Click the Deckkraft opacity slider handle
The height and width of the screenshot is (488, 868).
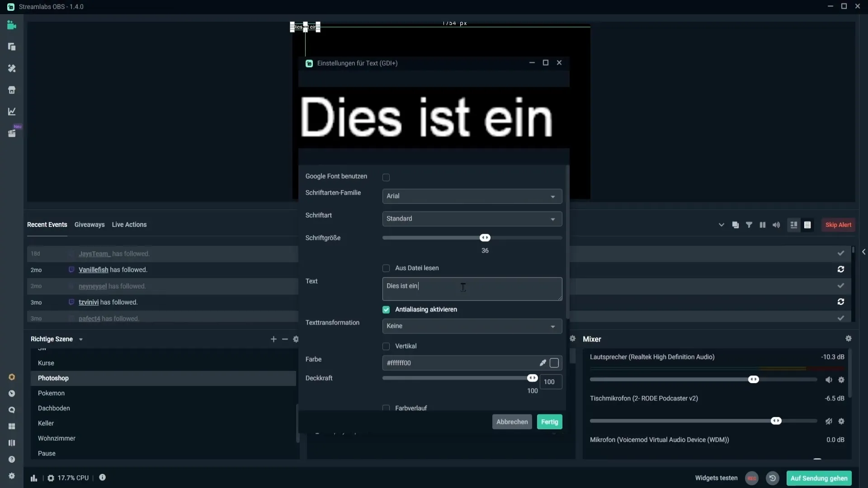point(533,378)
